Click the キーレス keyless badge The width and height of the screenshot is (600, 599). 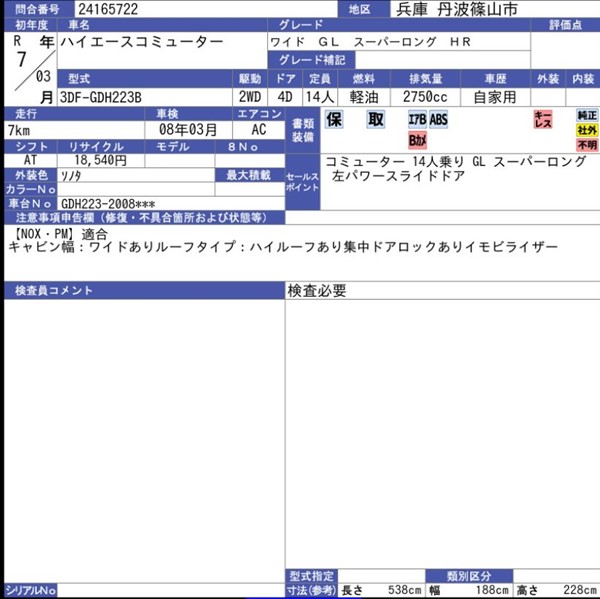(543, 119)
